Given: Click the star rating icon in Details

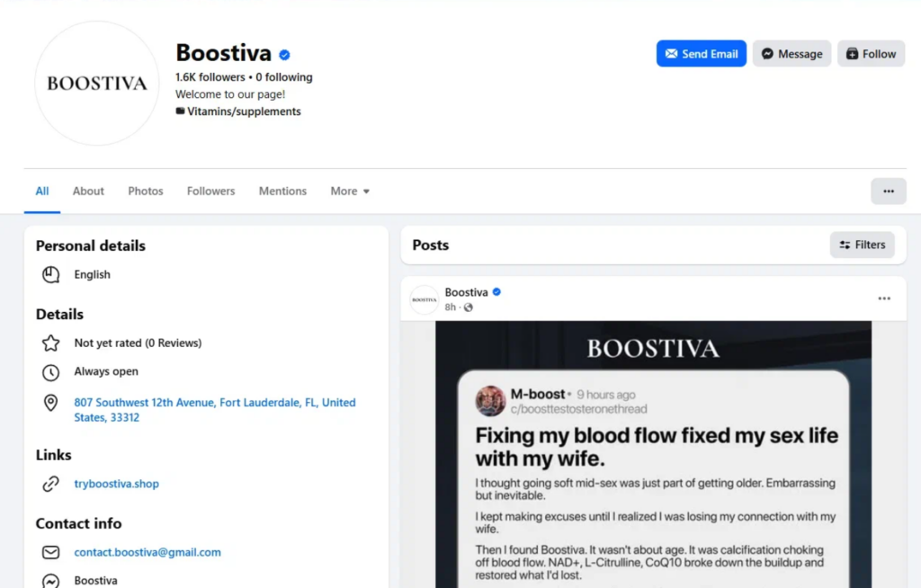Looking at the screenshot, I should (x=51, y=343).
